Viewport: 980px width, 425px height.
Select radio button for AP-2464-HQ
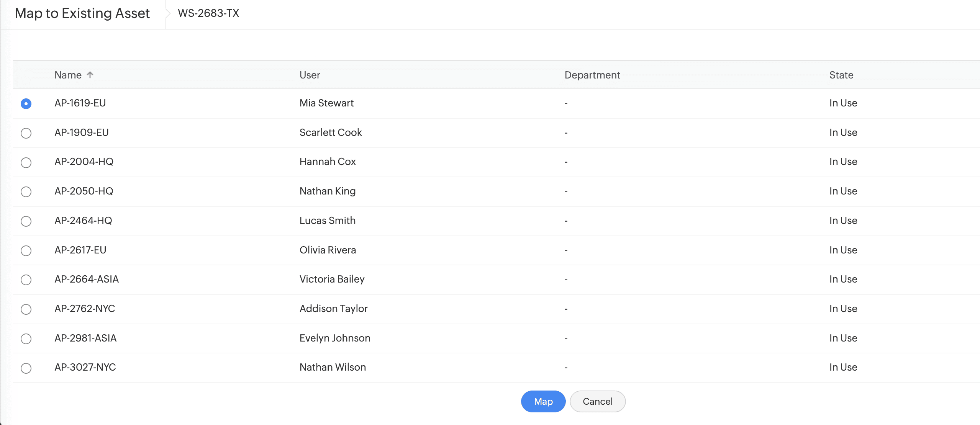tap(26, 221)
